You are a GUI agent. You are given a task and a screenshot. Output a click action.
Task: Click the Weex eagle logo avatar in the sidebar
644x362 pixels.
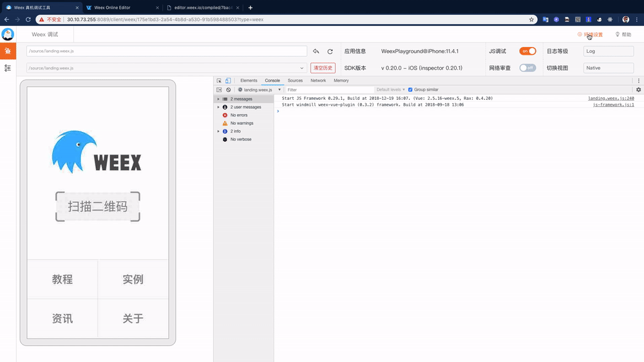coord(7,34)
